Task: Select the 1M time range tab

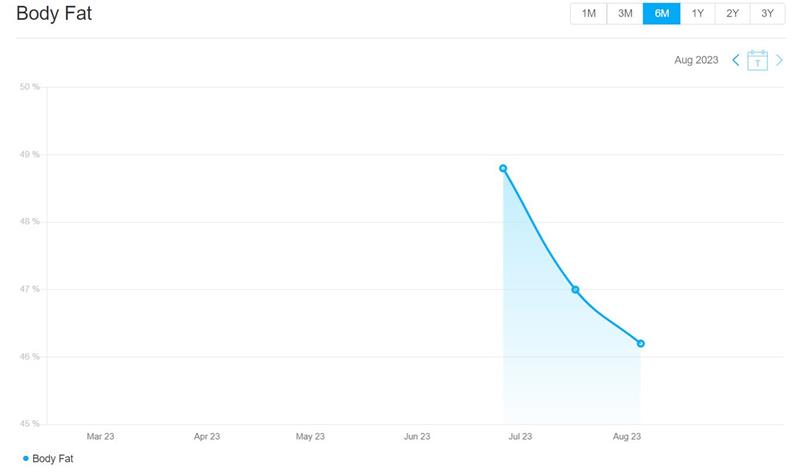Action: (x=588, y=14)
